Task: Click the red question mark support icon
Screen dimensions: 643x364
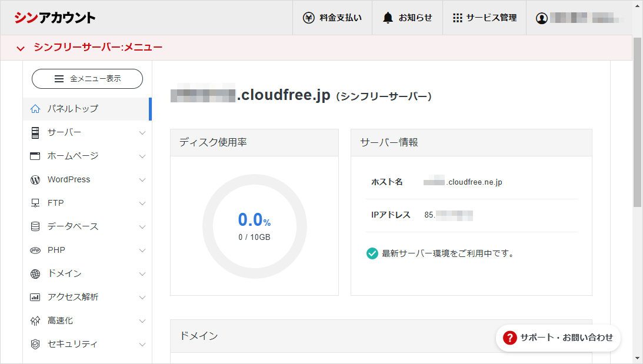Action: click(509, 338)
